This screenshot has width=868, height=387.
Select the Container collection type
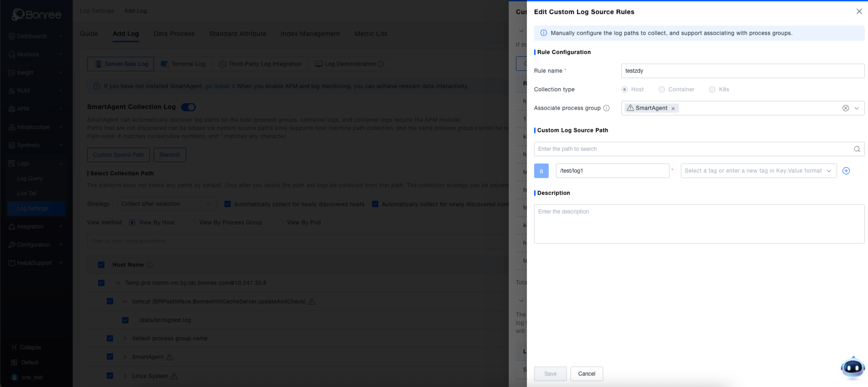(x=662, y=89)
